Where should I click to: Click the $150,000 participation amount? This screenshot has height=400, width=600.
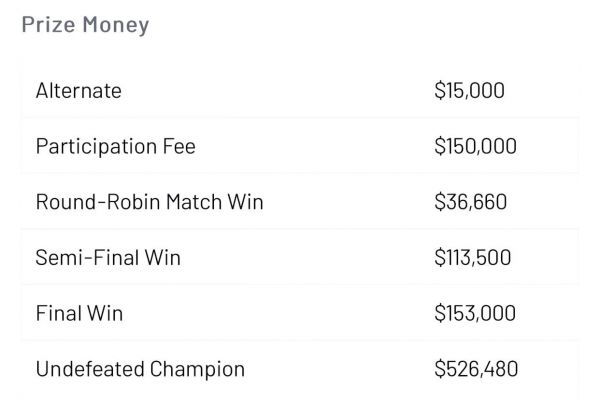point(475,146)
